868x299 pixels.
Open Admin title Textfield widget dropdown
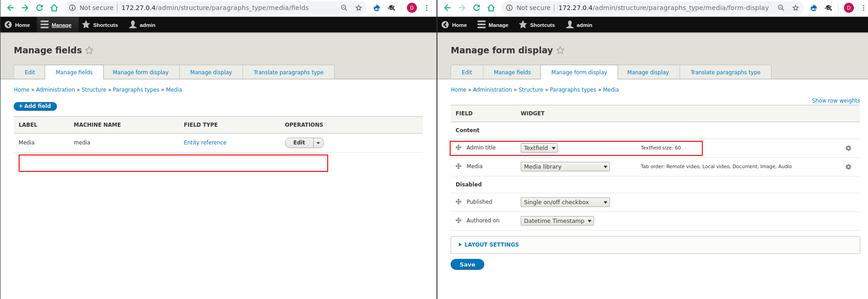click(x=539, y=148)
